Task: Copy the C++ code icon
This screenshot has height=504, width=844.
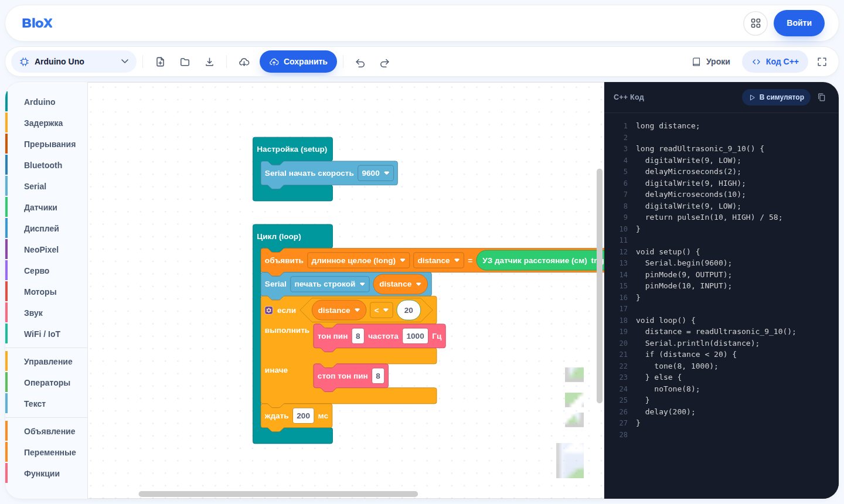Action: (x=821, y=97)
